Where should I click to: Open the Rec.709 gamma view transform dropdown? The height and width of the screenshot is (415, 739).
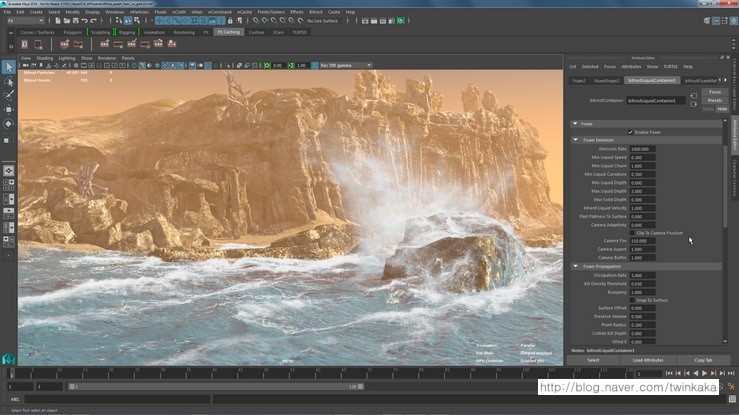tap(346, 65)
